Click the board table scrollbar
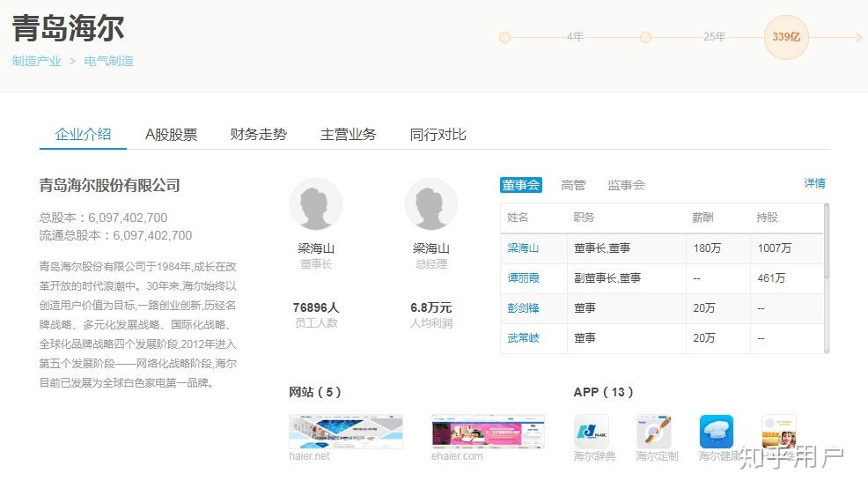The height and width of the screenshot is (488, 868). click(x=827, y=241)
